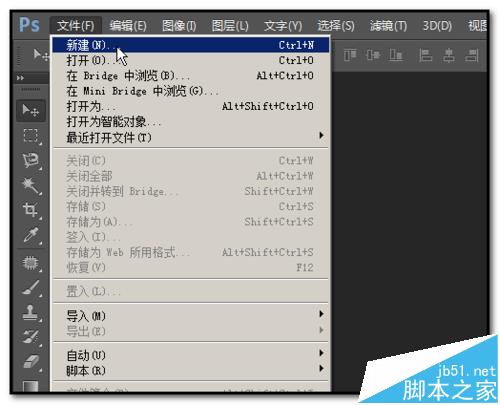Select the Gradient tool
Image resolution: width=500 pixels, height=405 pixels.
point(30,387)
